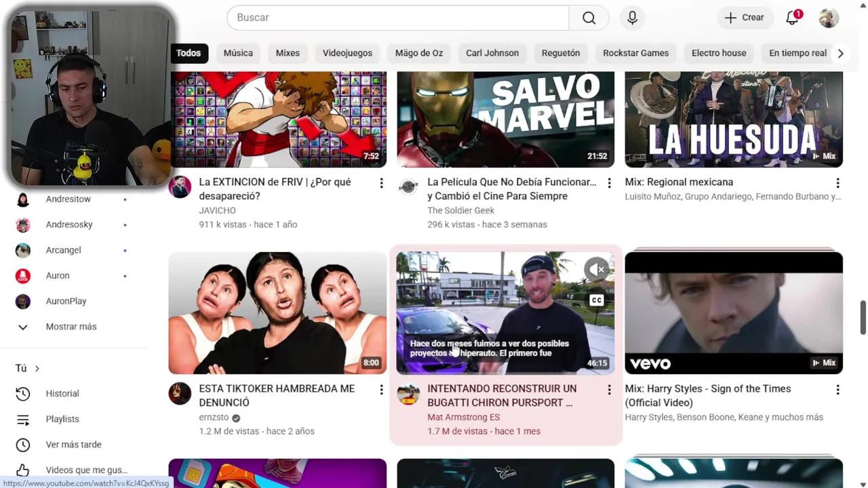
Task: Open options for Mix: Harry Styles
Action: (x=837, y=390)
